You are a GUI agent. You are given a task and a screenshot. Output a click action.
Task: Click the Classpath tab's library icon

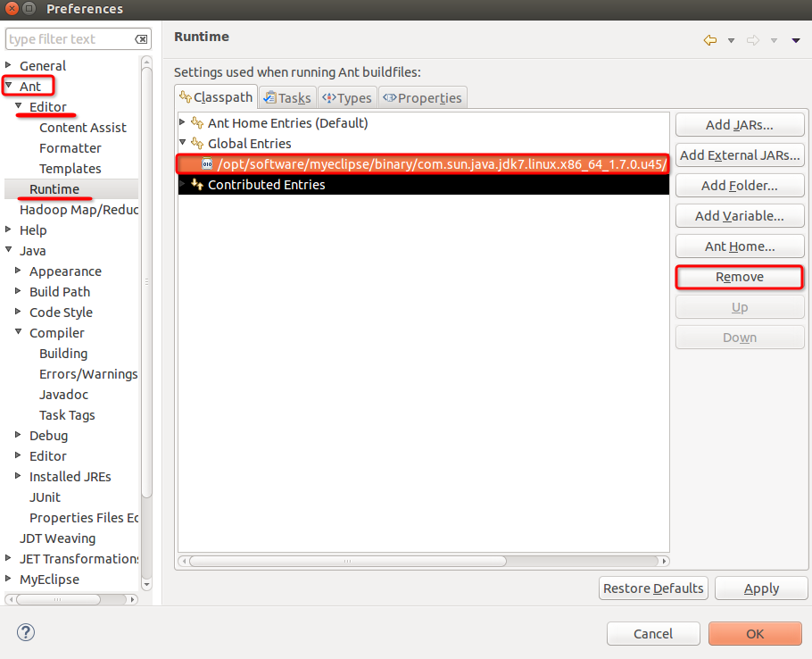[184, 96]
